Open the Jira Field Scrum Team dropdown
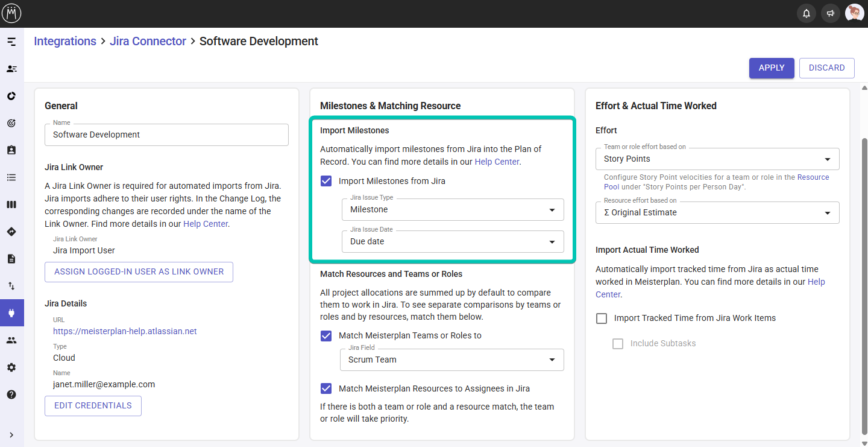 (452, 360)
